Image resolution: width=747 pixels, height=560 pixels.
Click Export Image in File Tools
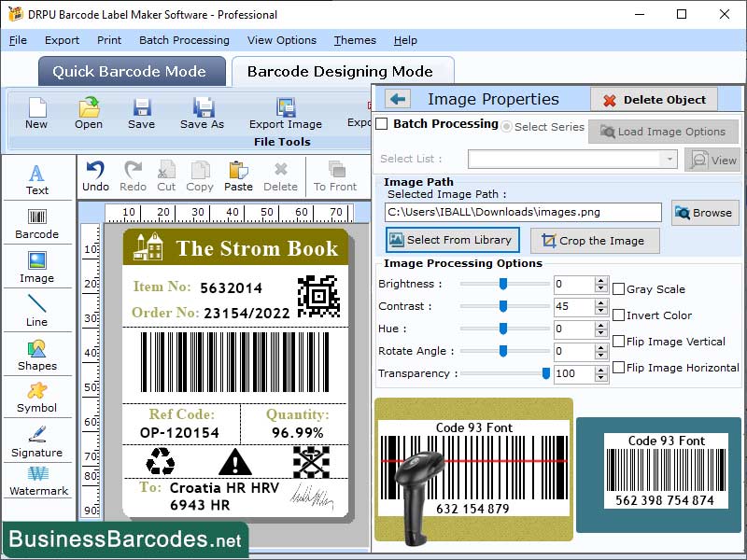click(x=286, y=113)
